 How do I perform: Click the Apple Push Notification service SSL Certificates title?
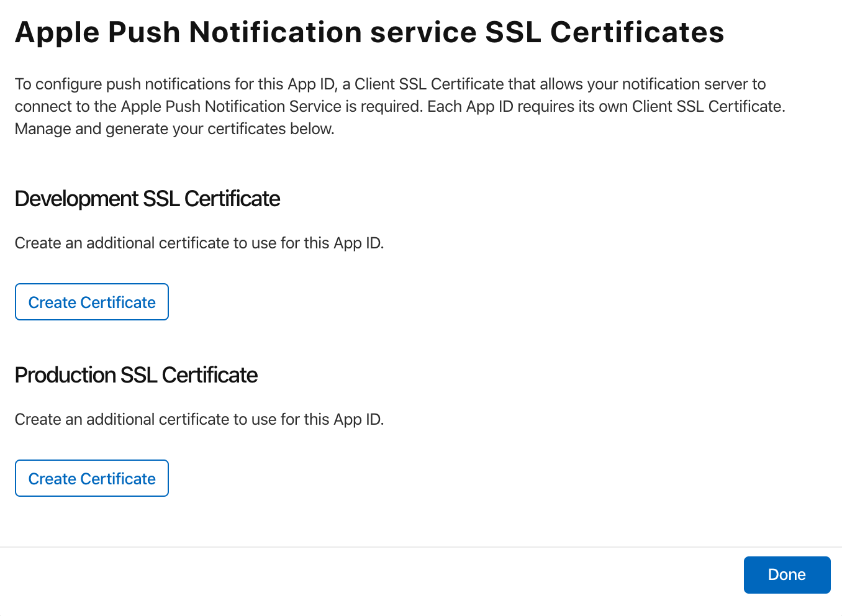(x=369, y=32)
